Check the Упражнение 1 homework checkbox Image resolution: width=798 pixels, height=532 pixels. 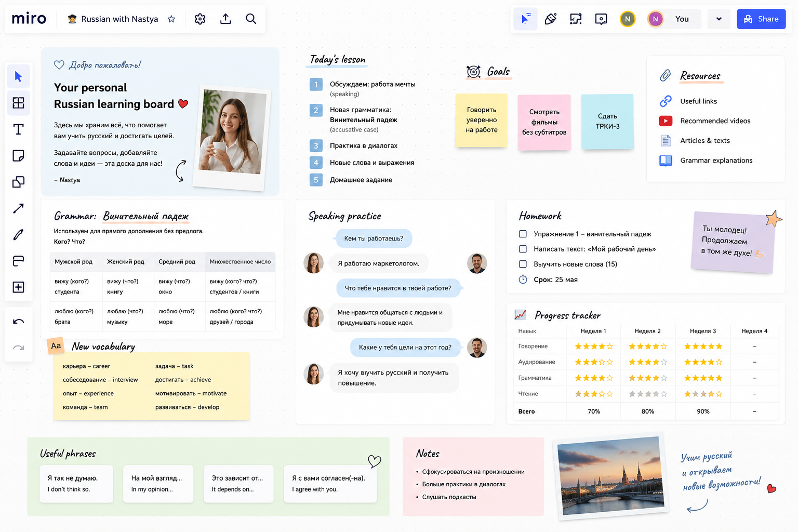(523, 234)
